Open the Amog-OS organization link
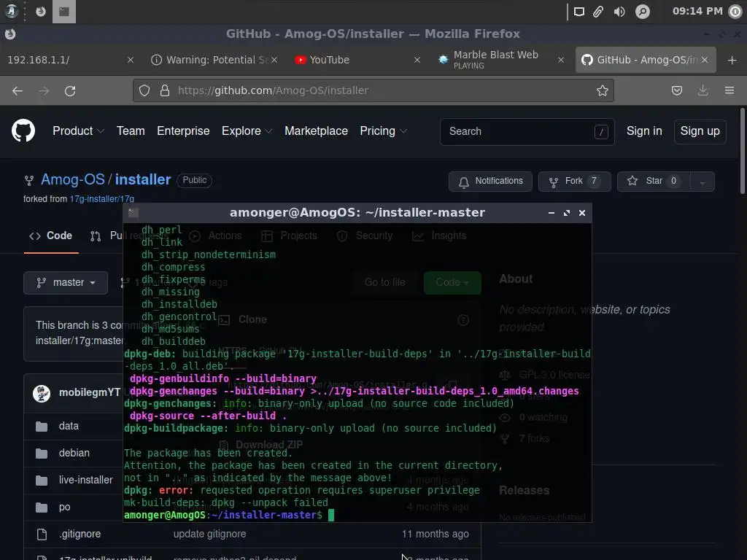The height and width of the screenshot is (560, 747). (73, 179)
